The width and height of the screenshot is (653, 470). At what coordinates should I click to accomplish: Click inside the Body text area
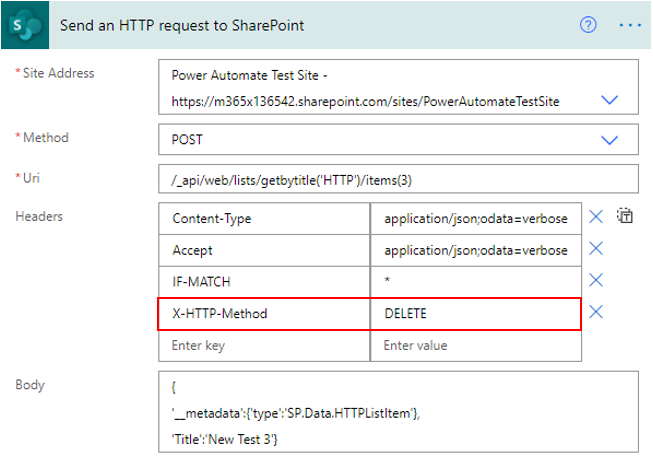pyautogui.click(x=398, y=412)
